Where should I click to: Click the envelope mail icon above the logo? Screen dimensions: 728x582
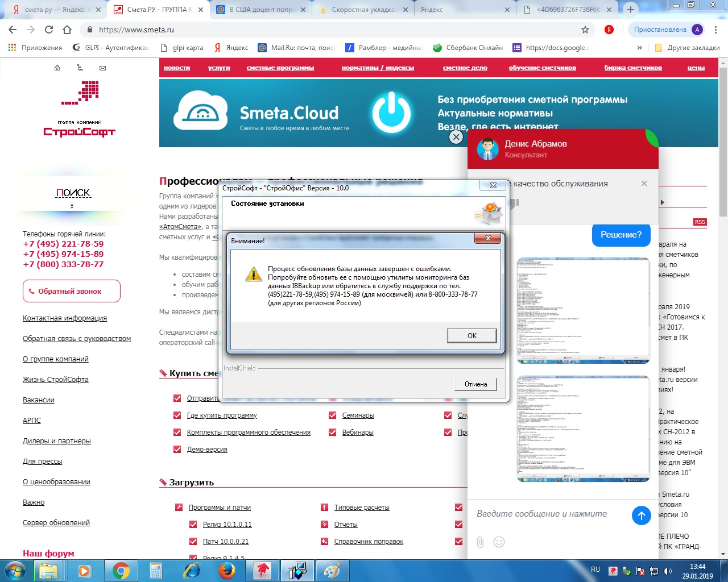tap(102, 68)
